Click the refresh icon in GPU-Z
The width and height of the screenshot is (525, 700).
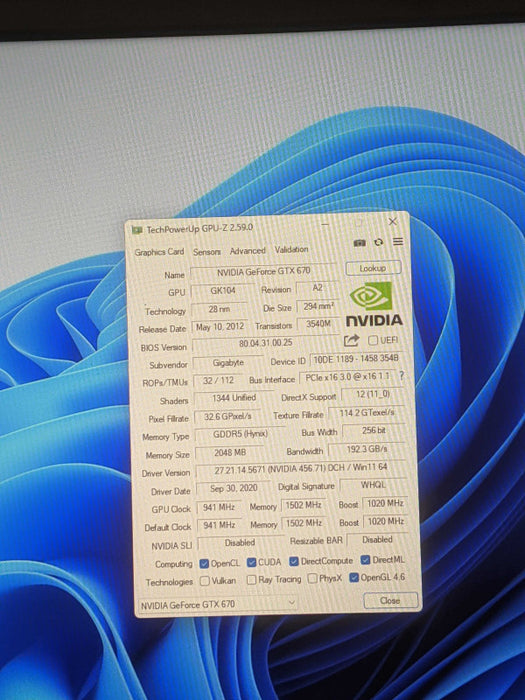coord(379,242)
